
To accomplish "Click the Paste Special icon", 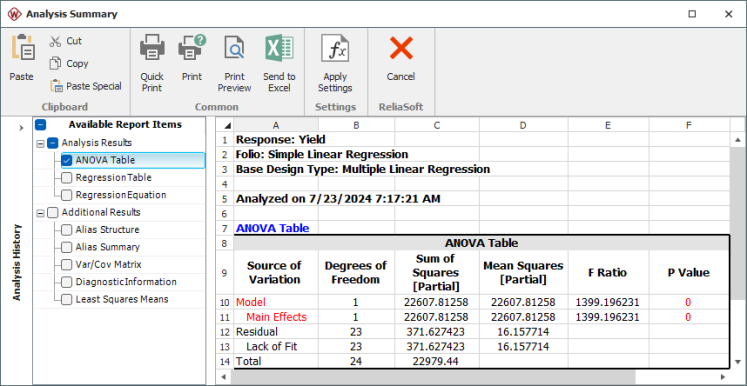I will (56, 86).
